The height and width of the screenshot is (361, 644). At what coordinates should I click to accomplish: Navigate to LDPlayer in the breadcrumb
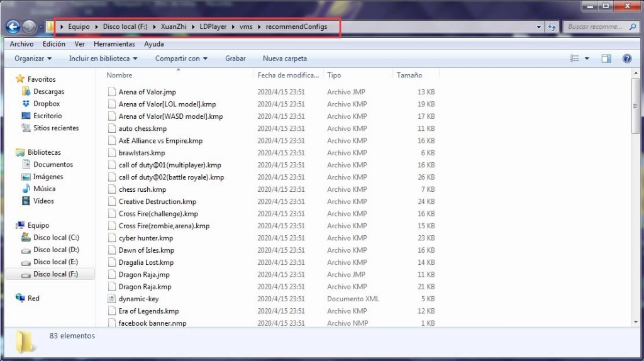[x=213, y=26]
